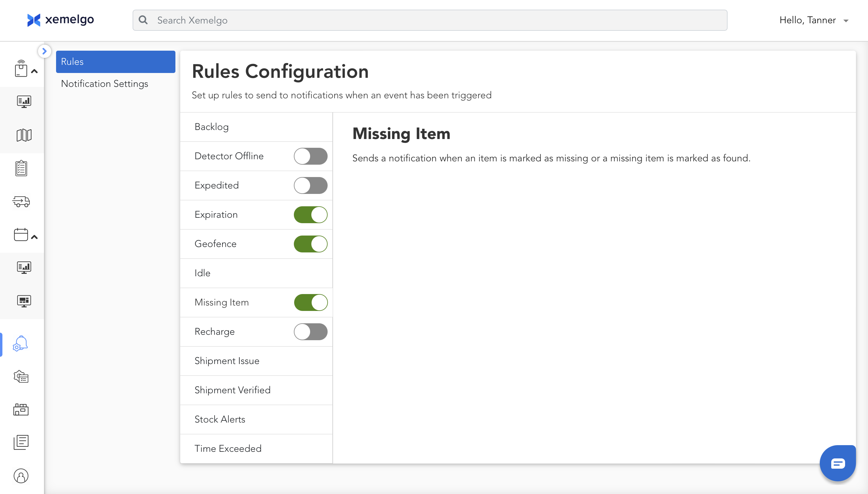The image size is (868, 494).
Task: Select the Rules tab
Action: click(115, 62)
